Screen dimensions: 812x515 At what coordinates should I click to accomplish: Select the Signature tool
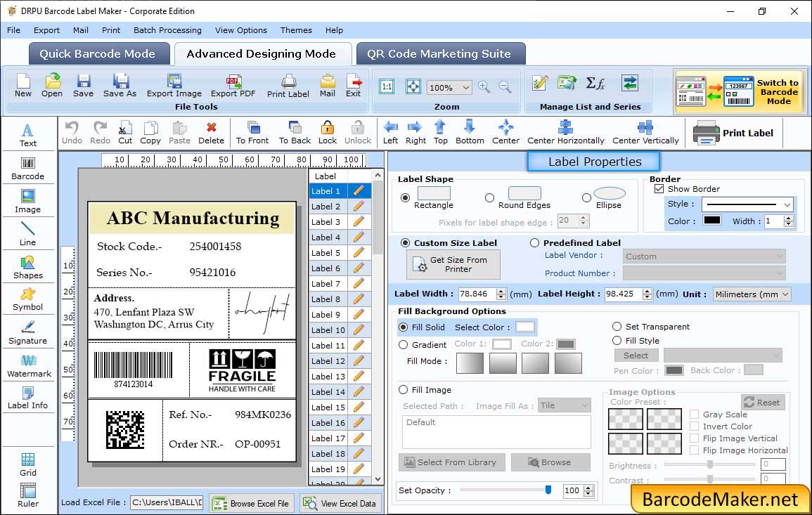[x=28, y=333]
